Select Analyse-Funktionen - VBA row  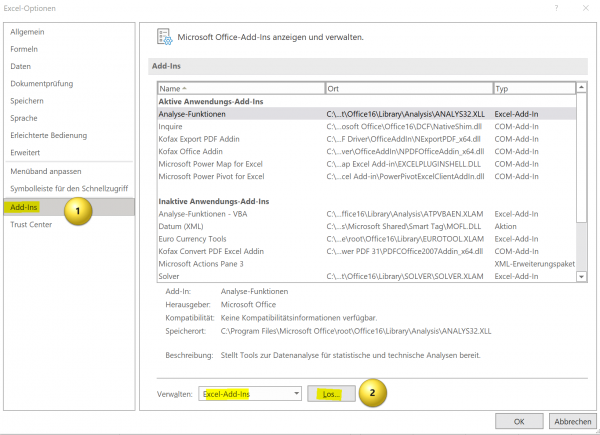(x=366, y=214)
